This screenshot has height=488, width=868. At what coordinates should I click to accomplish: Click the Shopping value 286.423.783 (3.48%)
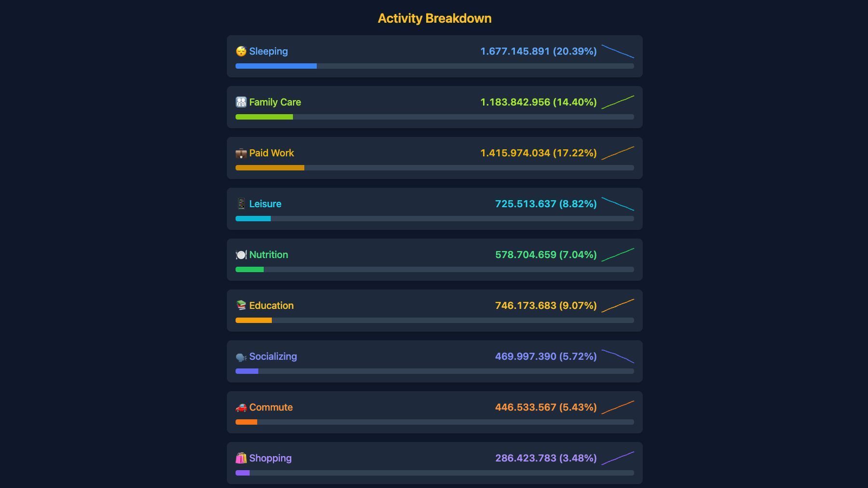(x=546, y=458)
